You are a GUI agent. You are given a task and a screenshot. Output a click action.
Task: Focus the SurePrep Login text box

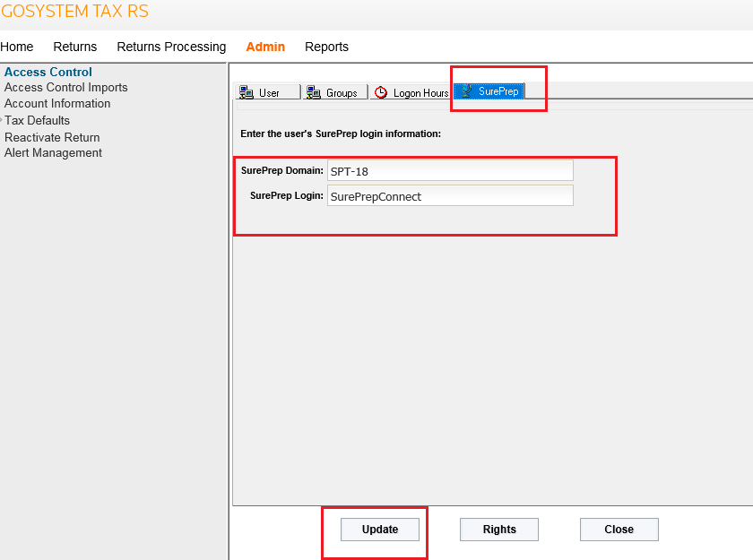tap(449, 195)
